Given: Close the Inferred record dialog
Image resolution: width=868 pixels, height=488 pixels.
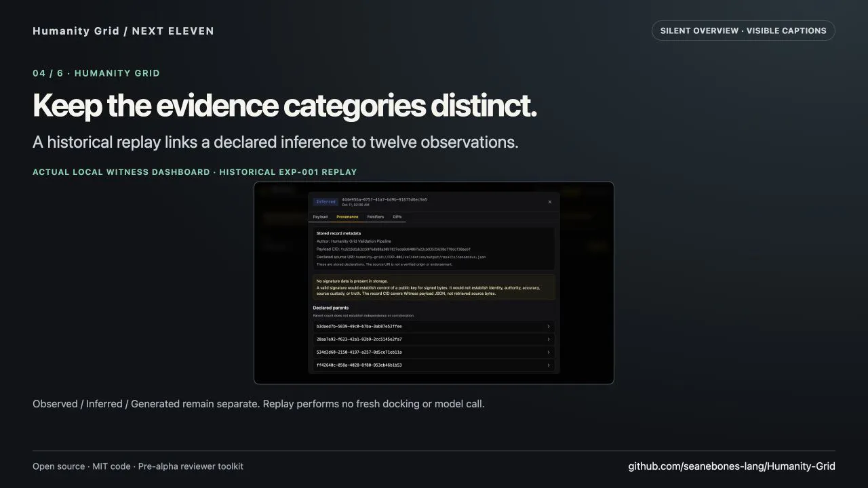Looking at the screenshot, I should coord(549,202).
